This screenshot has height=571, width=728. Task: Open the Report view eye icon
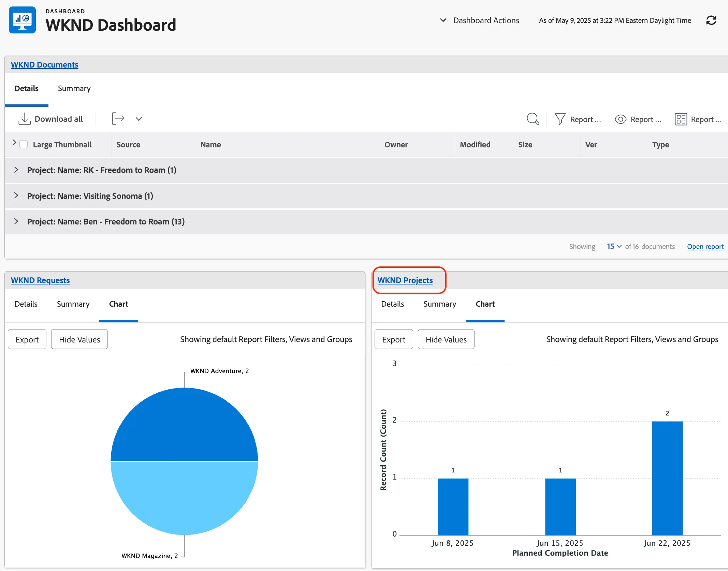pyautogui.click(x=621, y=119)
